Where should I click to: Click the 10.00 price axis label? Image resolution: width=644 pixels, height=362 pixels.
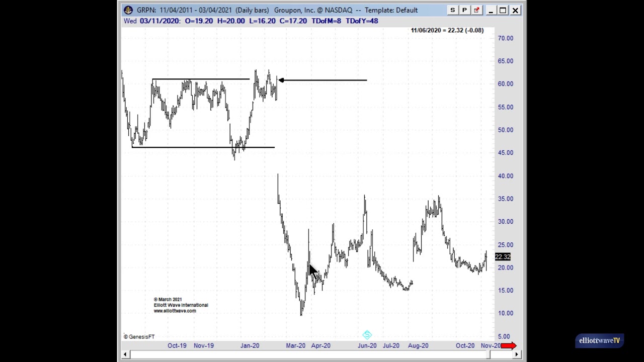click(x=505, y=313)
